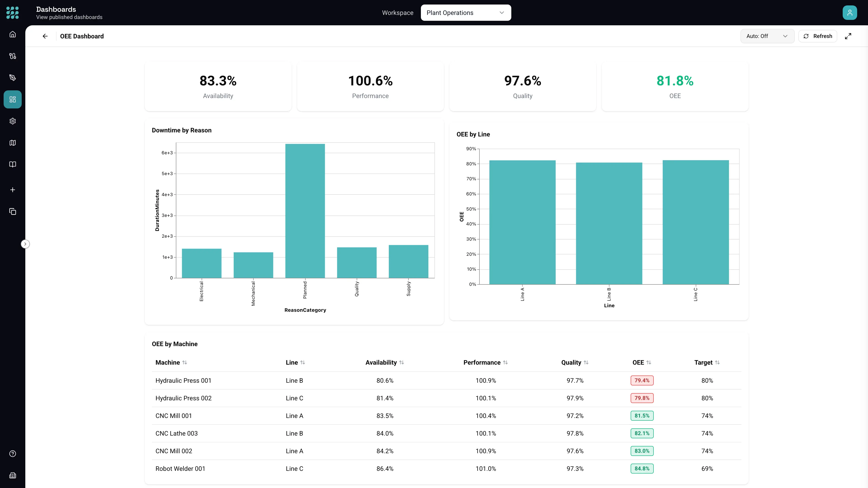Select the pen tool sidebar icon
The height and width of the screenshot is (488, 868).
pos(12,78)
